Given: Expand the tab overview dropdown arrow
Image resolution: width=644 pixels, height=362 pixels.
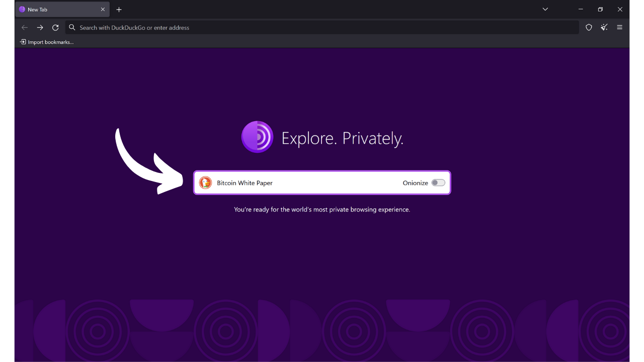Looking at the screenshot, I should pos(545,9).
